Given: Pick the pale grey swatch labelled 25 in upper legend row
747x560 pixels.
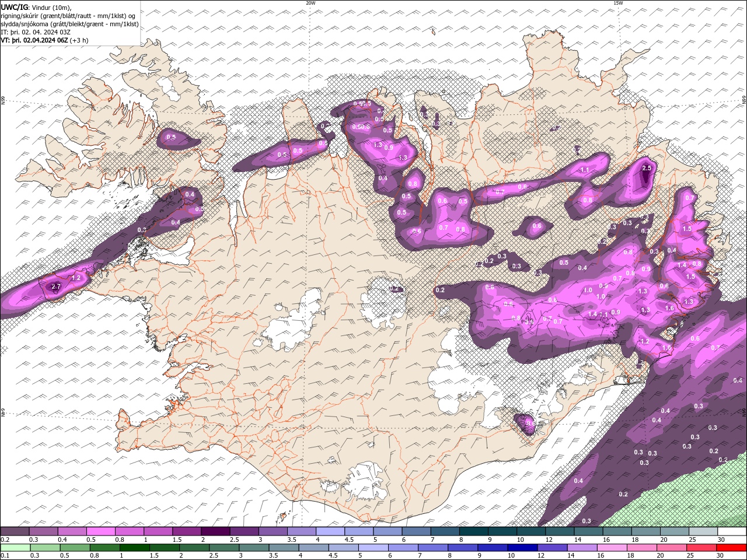Looking at the screenshot, I should pyautogui.click(x=703, y=531).
